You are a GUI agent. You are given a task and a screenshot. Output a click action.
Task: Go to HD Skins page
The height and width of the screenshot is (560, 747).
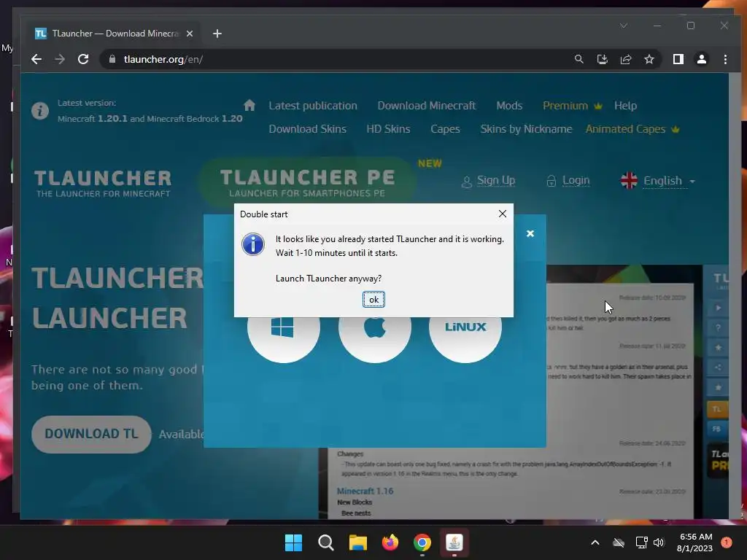click(x=388, y=129)
